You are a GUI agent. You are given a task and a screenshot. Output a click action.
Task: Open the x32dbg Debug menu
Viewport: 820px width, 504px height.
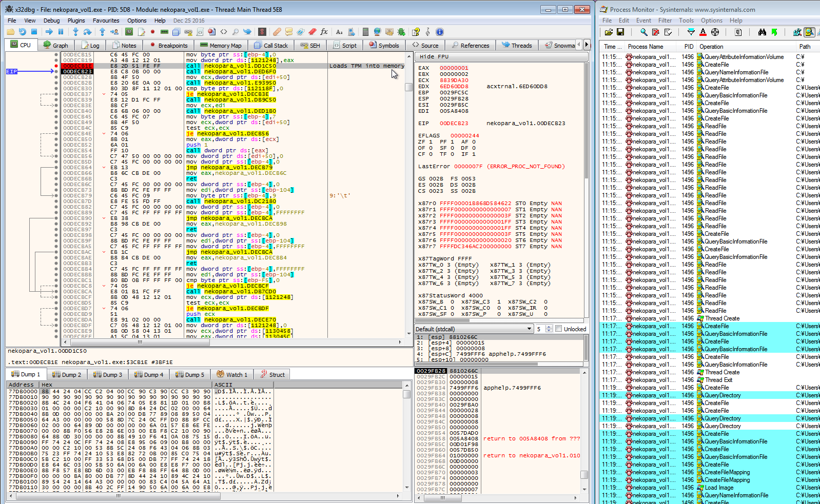(51, 21)
